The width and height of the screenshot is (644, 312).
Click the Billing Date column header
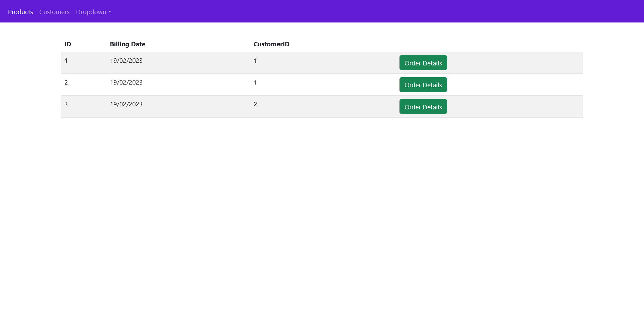point(127,44)
